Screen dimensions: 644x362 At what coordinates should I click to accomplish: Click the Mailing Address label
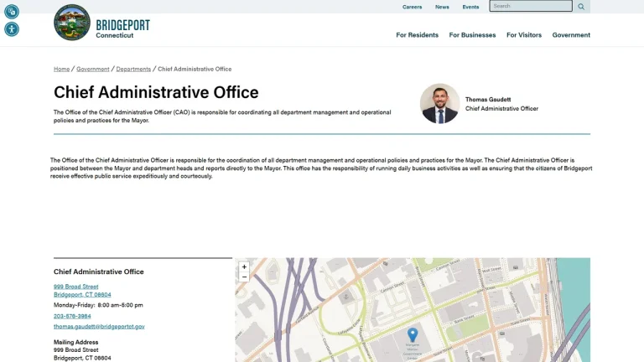76,342
